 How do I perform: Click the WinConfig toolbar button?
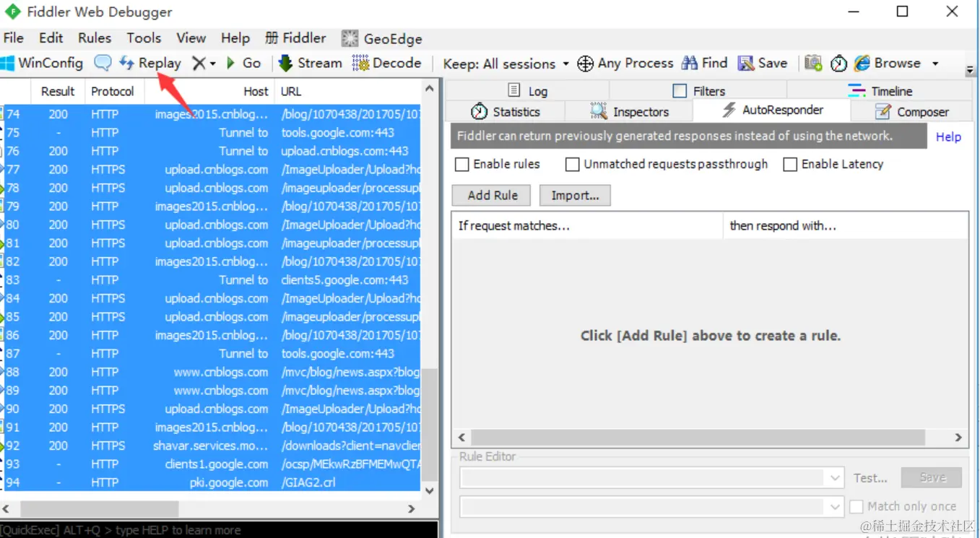[x=43, y=63]
